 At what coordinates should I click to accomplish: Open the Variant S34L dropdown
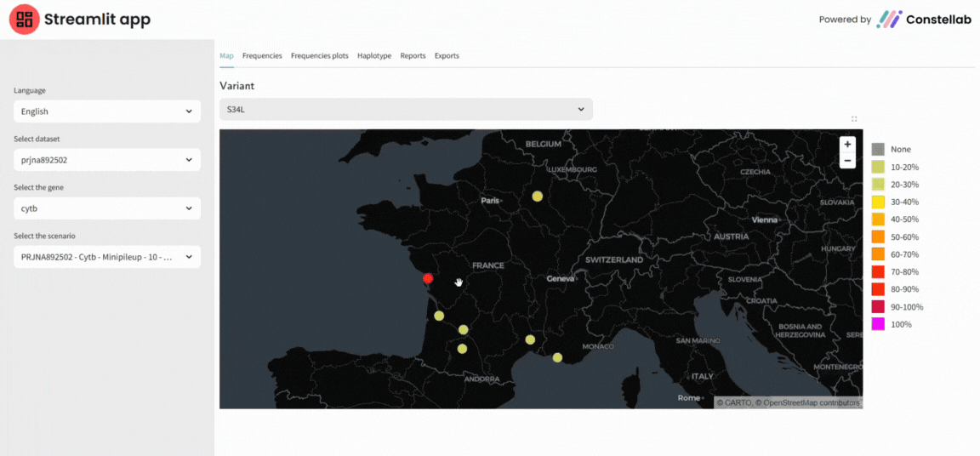[406, 109]
